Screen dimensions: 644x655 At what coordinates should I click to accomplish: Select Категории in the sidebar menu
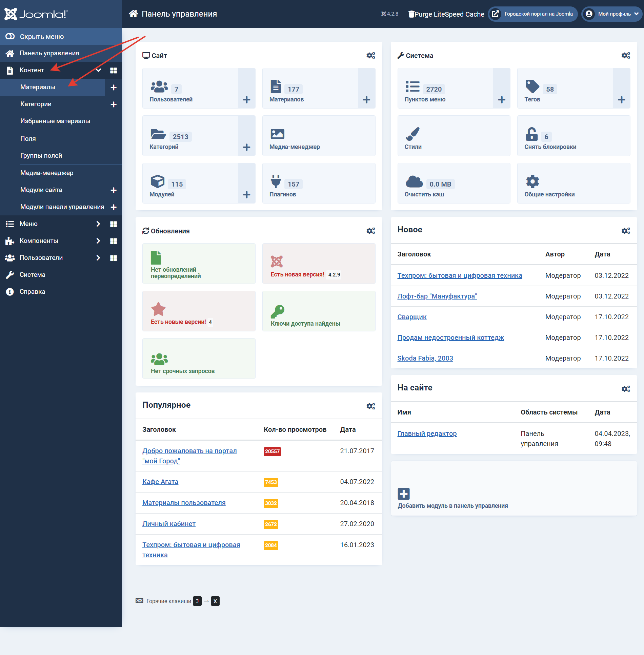coord(36,104)
